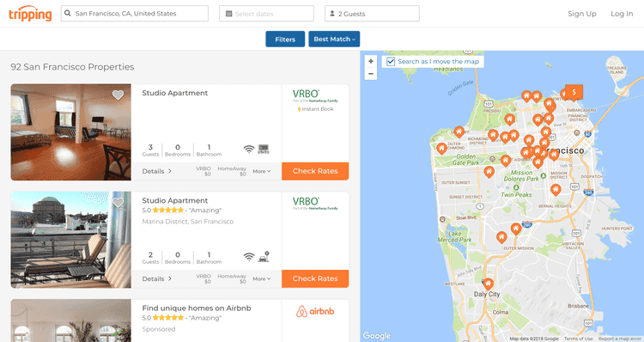Screen dimensions: 644x342
Task: Click Check Rates for second Studio Apartment
Action: [x=315, y=278]
